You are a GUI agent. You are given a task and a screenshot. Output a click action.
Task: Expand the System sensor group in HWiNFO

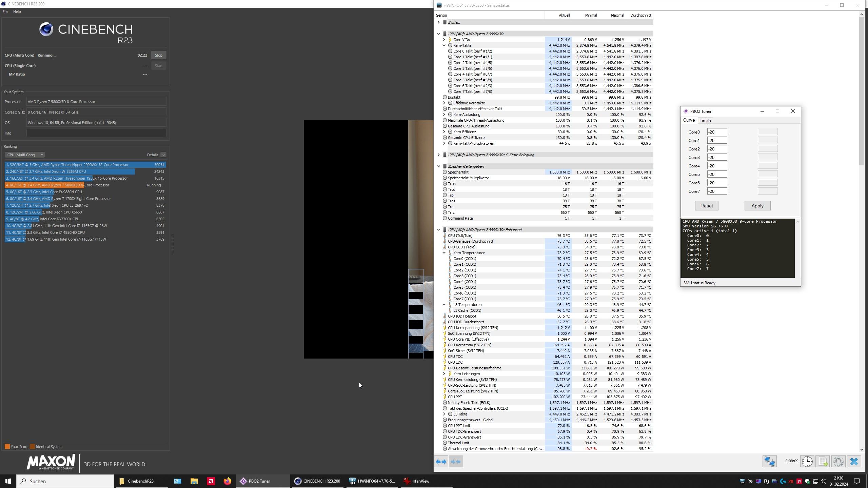point(438,22)
